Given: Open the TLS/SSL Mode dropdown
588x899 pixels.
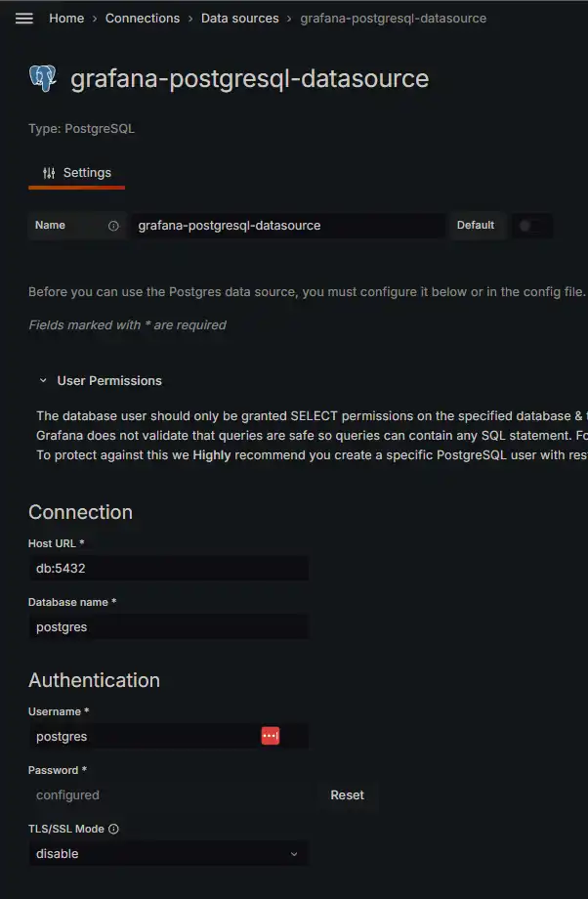Looking at the screenshot, I should (168, 854).
